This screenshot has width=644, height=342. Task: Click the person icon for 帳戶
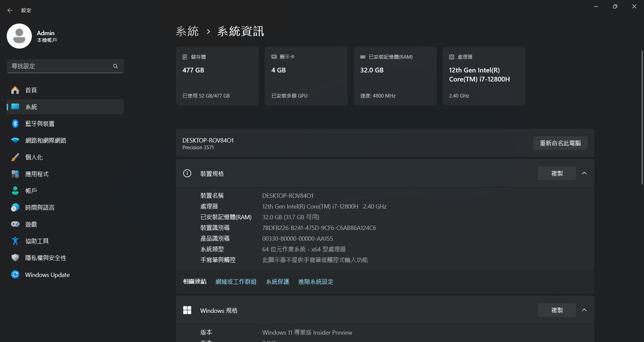point(15,191)
